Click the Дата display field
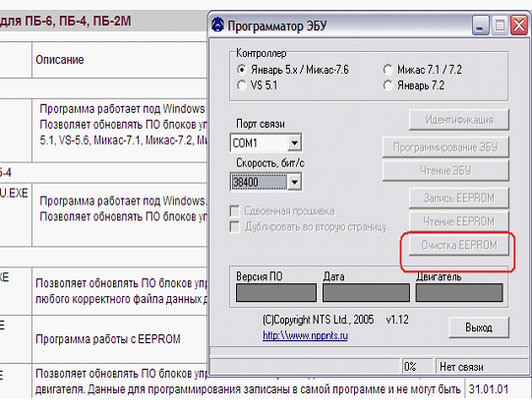 [x=366, y=293]
